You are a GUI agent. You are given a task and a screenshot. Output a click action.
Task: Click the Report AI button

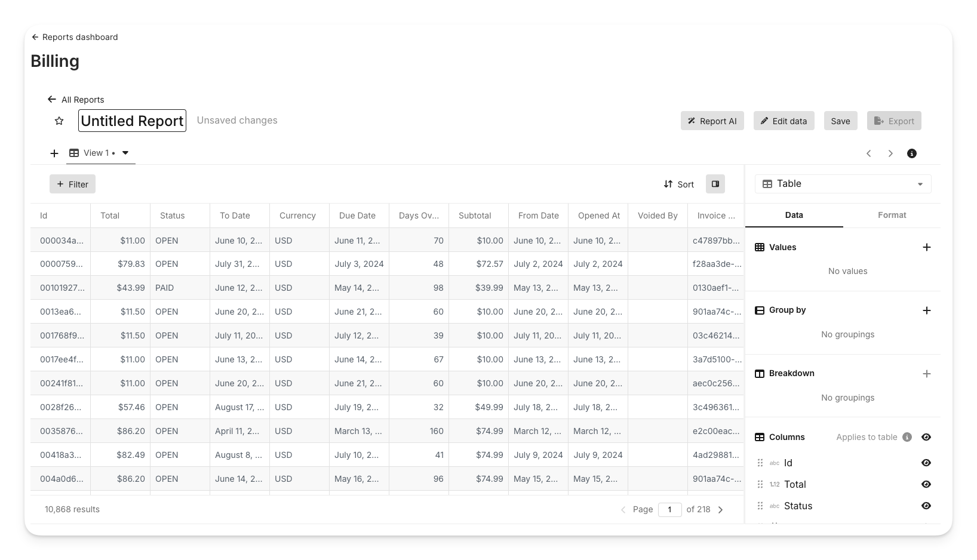coord(712,121)
